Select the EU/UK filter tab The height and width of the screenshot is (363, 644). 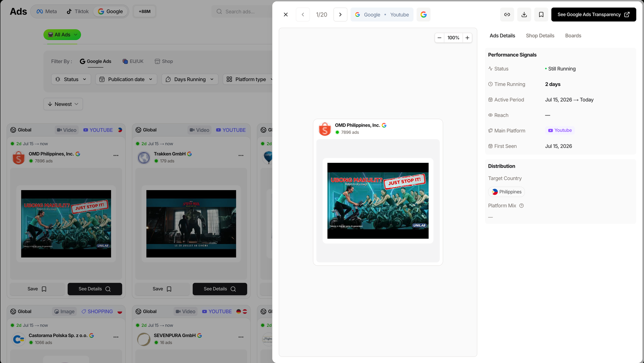[x=133, y=62]
